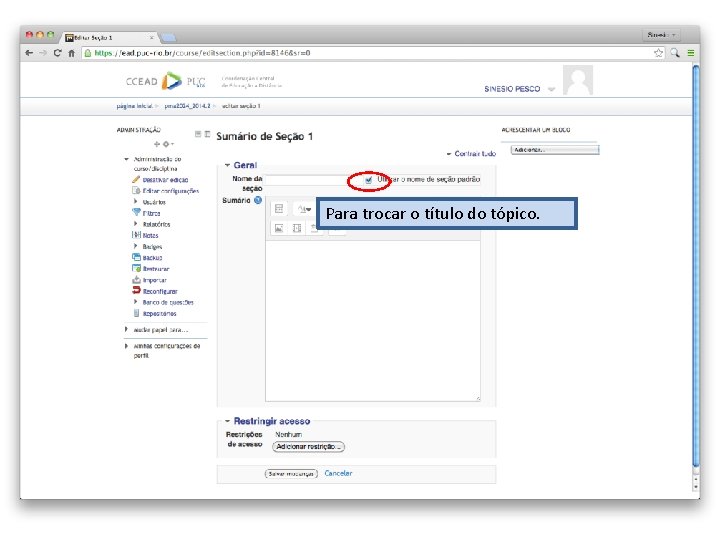Expand the Badges tree item
The image size is (720, 540).
pos(135,247)
